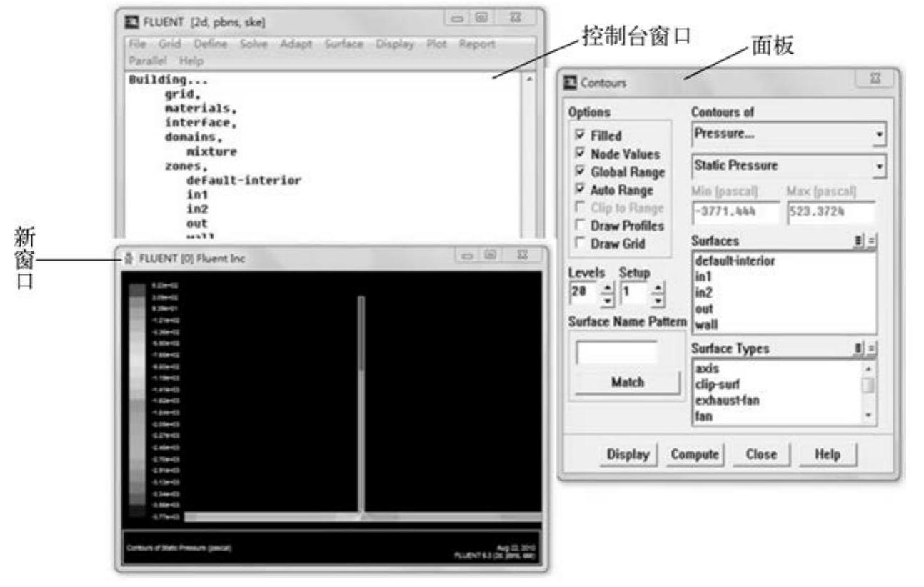924x587 pixels.
Task: Expand the Pressure... category dropdown
Action: tap(880, 135)
